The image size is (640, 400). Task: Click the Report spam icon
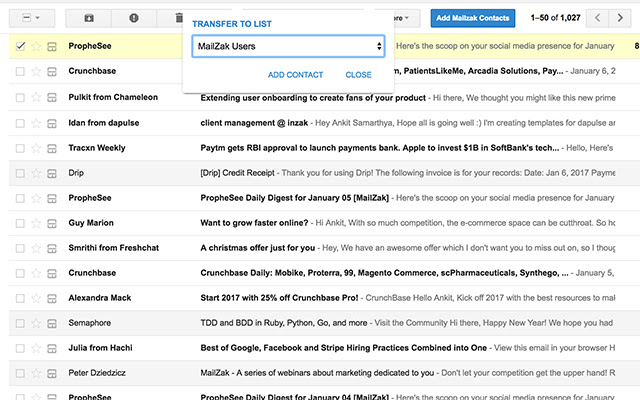click(x=134, y=18)
